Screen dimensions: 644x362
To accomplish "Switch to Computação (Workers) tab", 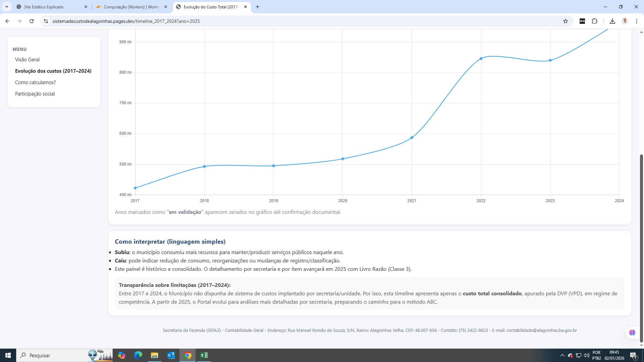I will pyautogui.click(x=131, y=7).
